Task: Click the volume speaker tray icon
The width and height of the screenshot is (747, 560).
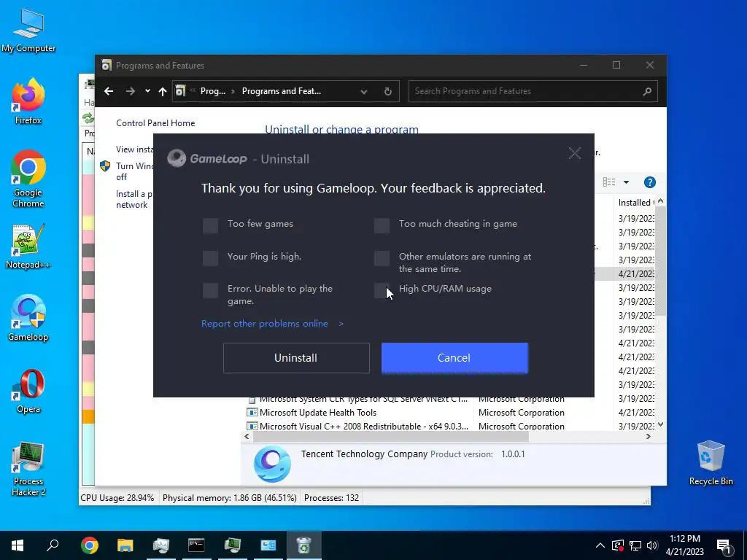Action: tap(652, 545)
